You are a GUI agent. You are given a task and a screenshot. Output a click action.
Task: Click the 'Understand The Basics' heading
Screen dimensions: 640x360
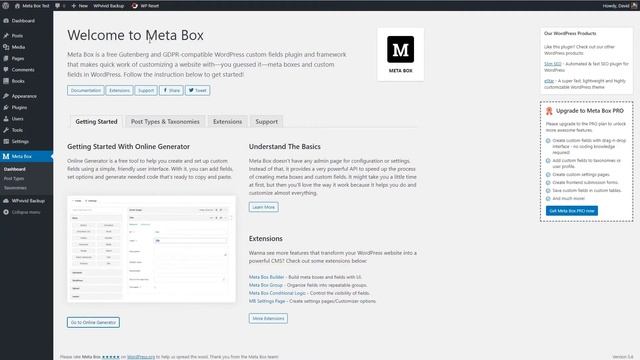coord(284,147)
